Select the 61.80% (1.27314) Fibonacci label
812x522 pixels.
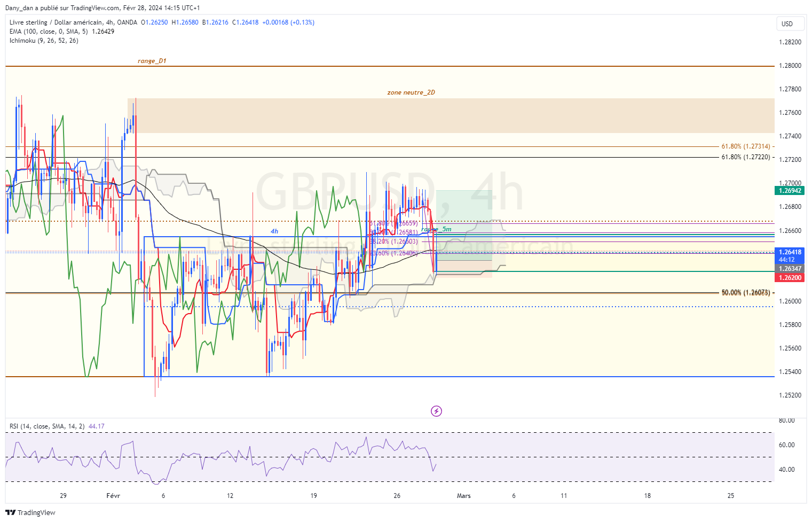pos(746,146)
